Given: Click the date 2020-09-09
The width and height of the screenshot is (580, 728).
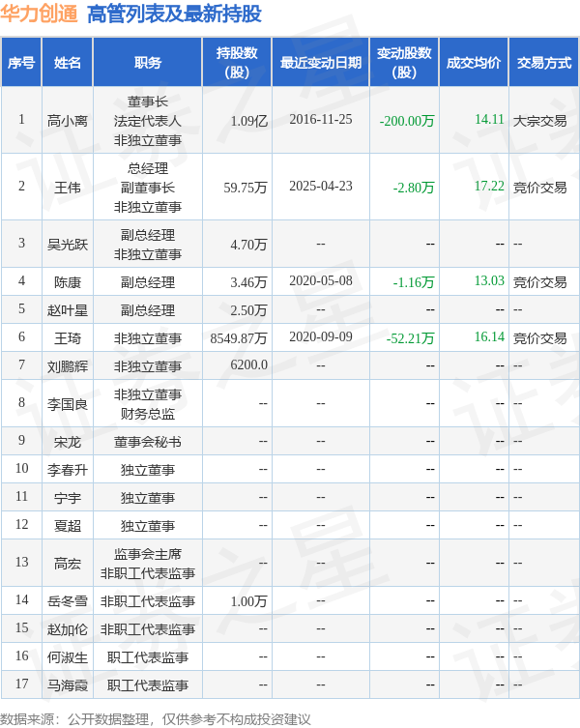Looking at the screenshot, I should pos(321,336).
